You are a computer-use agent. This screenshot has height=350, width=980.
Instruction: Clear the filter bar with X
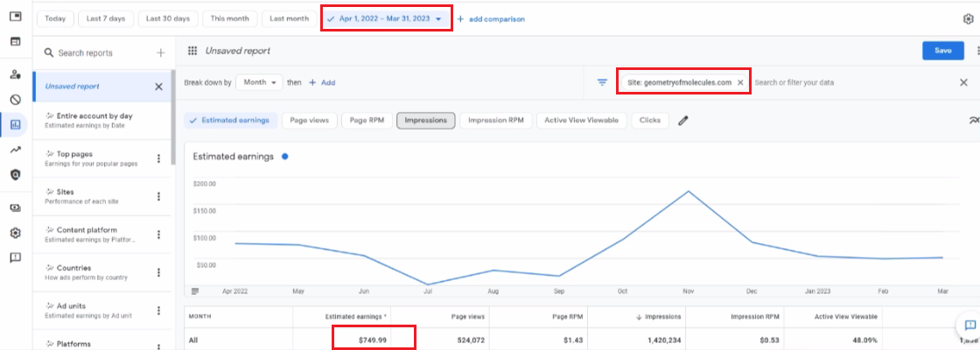(963, 82)
